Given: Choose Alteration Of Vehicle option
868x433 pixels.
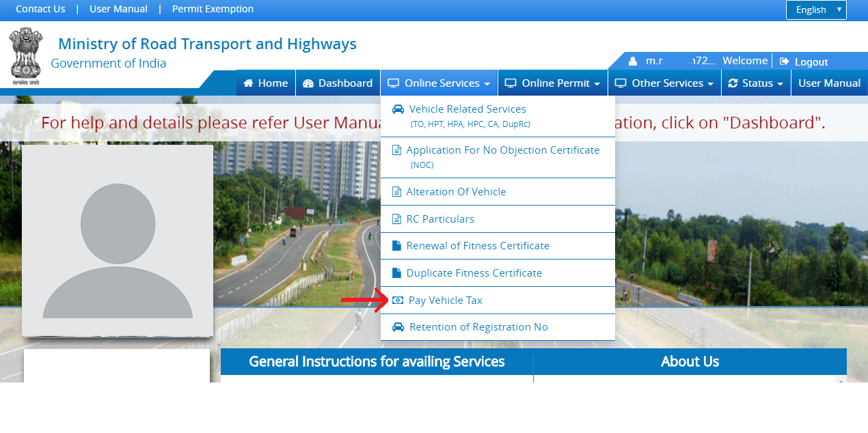Looking at the screenshot, I should pos(498,192).
